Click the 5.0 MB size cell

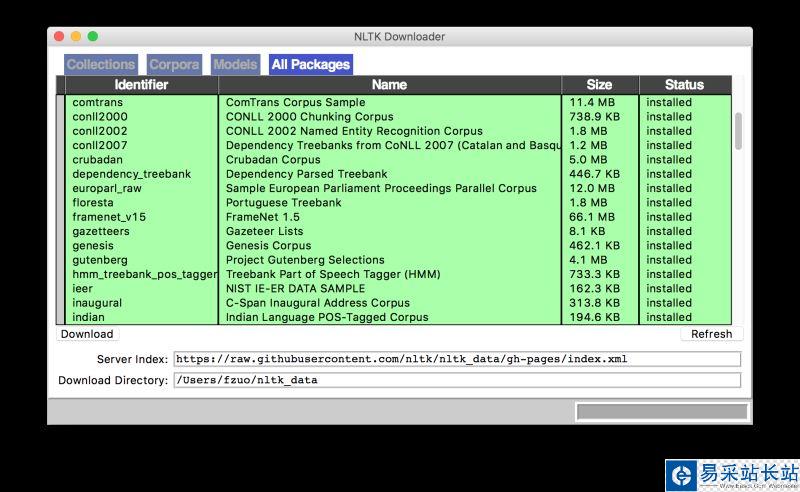point(588,159)
